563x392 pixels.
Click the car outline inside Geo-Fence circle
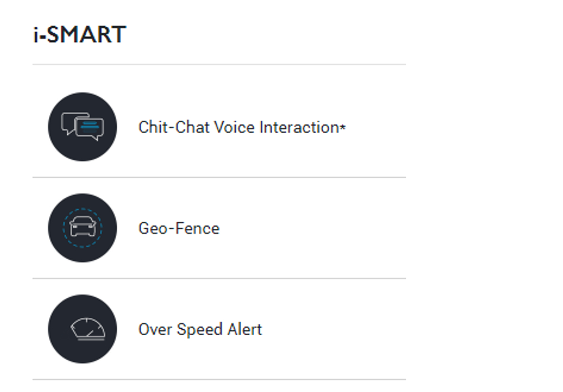[x=83, y=228]
